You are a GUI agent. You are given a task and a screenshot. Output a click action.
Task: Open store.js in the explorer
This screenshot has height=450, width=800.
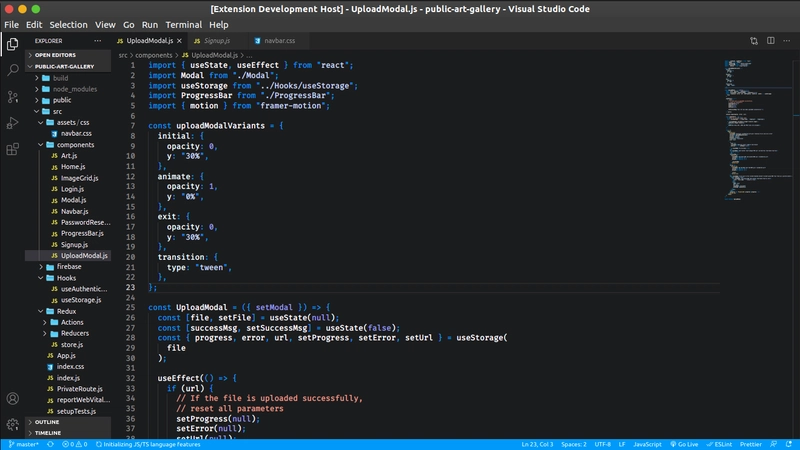pyautogui.click(x=68, y=345)
